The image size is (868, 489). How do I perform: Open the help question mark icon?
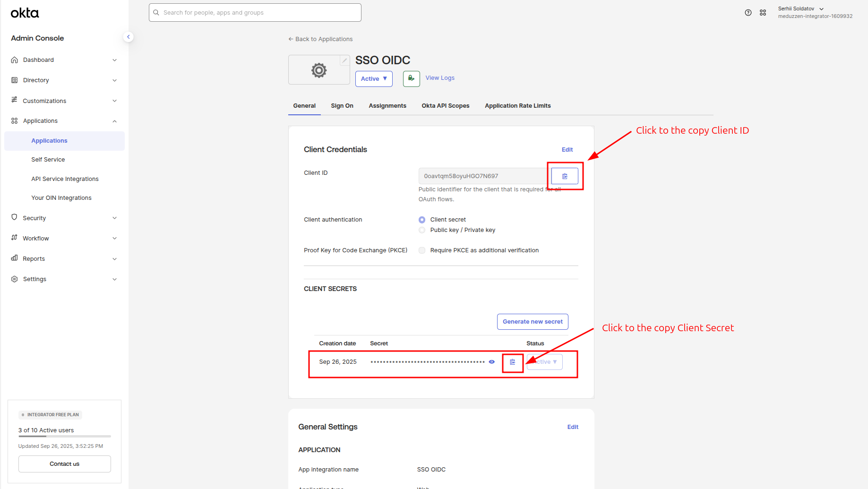(x=748, y=13)
